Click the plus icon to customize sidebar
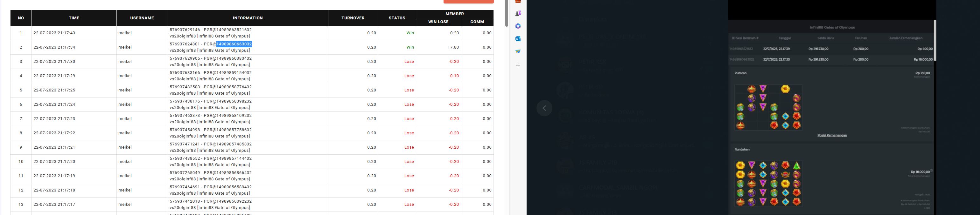This screenshot has height=215, width=980. pos(518,65)
